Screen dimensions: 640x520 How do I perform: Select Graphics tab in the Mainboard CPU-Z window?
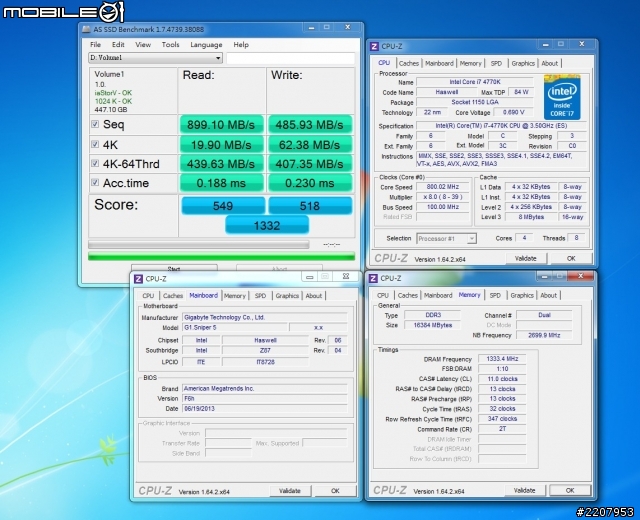click(287, 296)
